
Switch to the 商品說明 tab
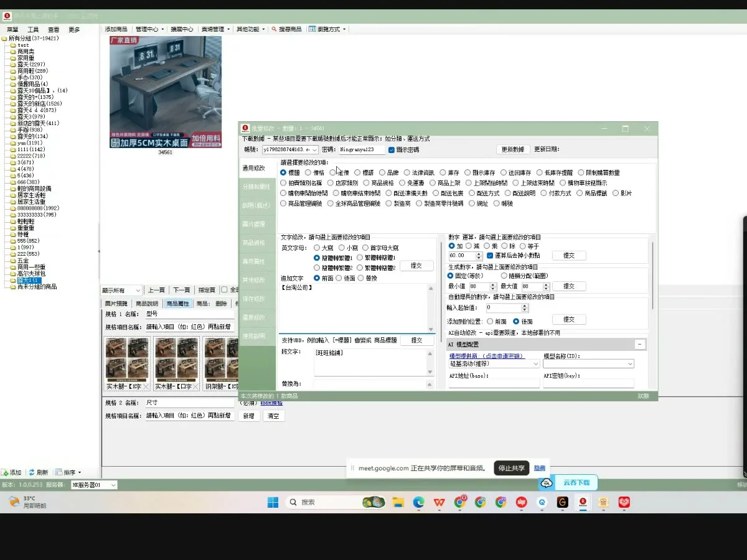(x=148, y=304)
